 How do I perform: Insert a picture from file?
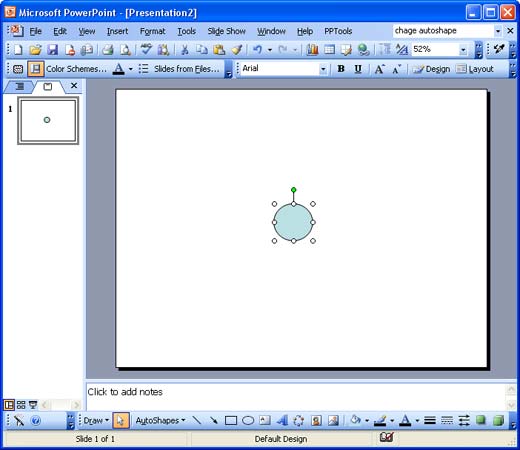333,420
